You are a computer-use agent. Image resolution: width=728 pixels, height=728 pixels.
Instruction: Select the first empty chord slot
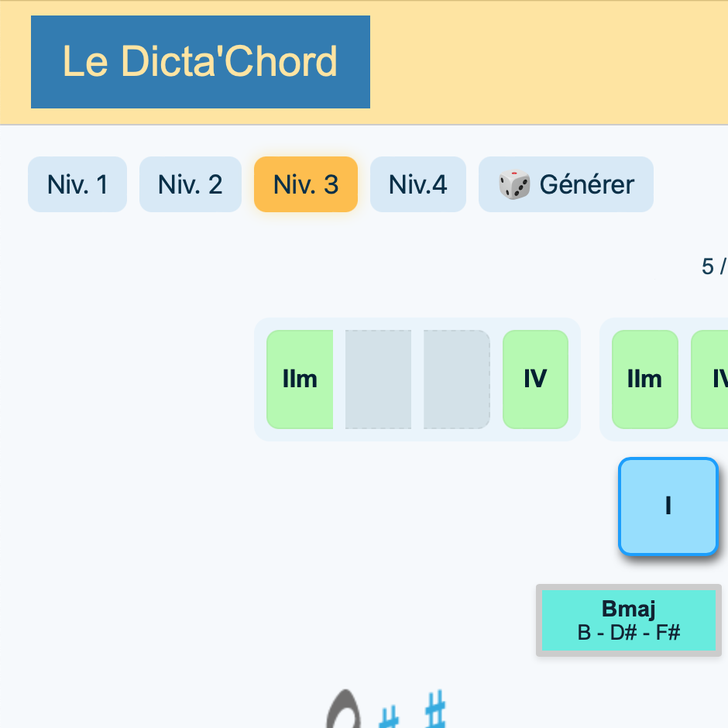[x=378, y=379]
